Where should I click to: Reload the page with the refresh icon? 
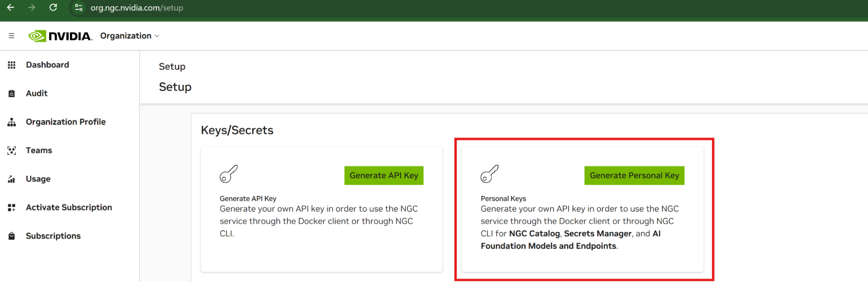pyautogui.click(x=53, y=7)
